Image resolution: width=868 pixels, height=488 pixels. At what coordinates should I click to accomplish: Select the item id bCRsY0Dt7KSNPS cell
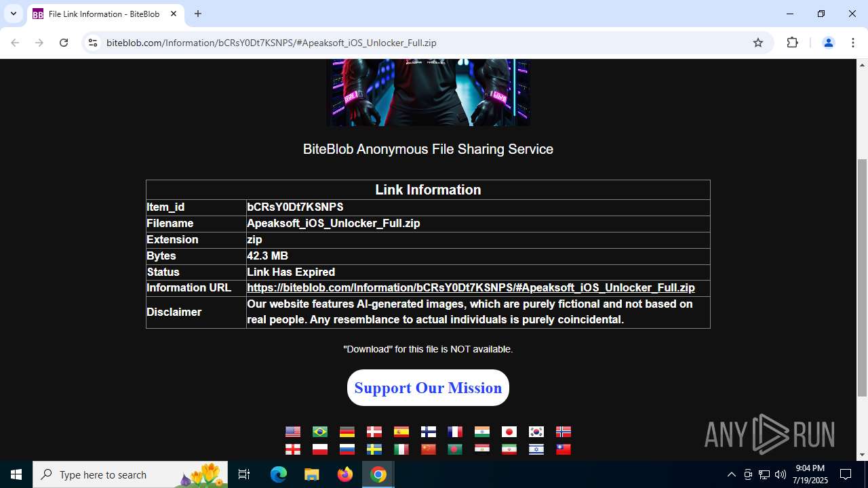(478, 207)
